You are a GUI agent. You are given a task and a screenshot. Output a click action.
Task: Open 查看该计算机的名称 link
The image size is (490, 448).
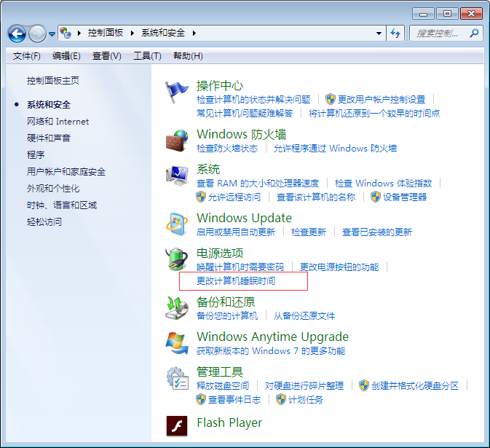click(316, 197)
